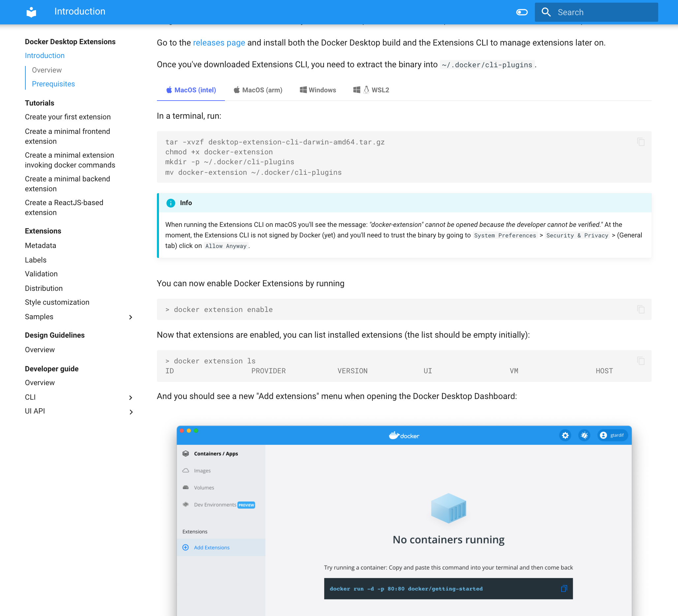The width and height of the screenshot is (678, 616).
Task: Click the Apple icon on MacOS (arm) tab
Action: pyautogui.click(x=236, y=90)
